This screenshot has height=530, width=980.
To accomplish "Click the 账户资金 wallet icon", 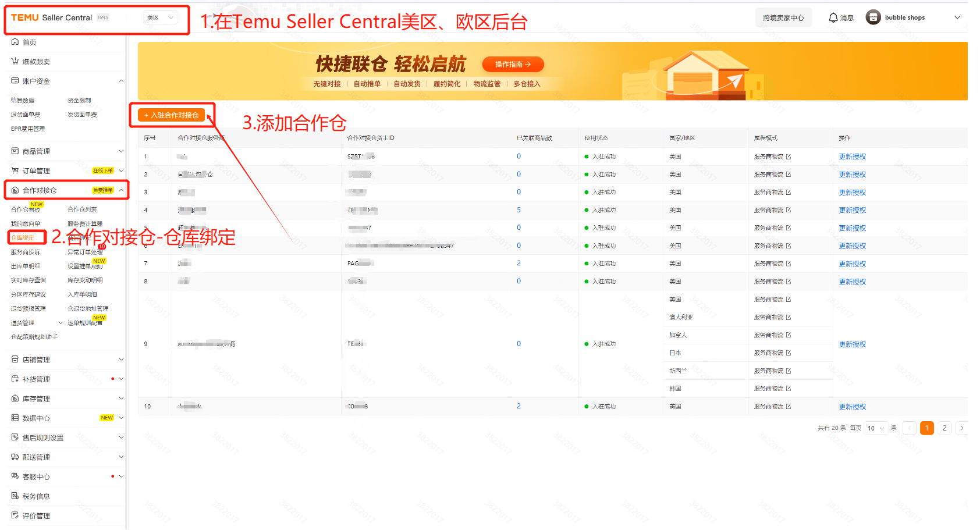I will [15, 81].
